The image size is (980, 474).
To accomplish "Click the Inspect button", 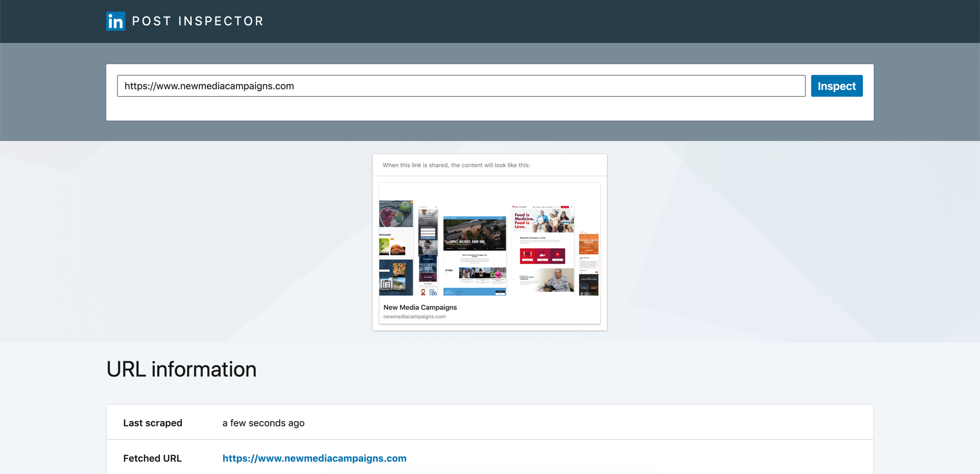I will click(x=836, y=86).
